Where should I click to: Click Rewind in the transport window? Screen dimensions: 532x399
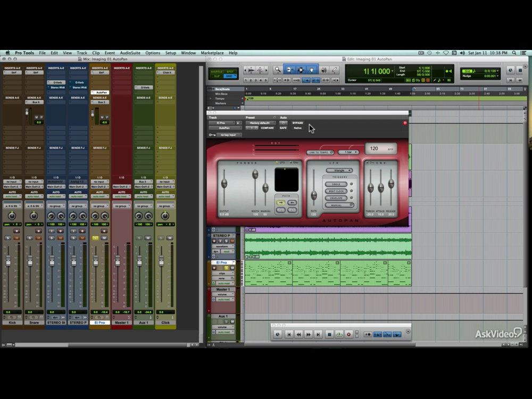pos(298,334)
